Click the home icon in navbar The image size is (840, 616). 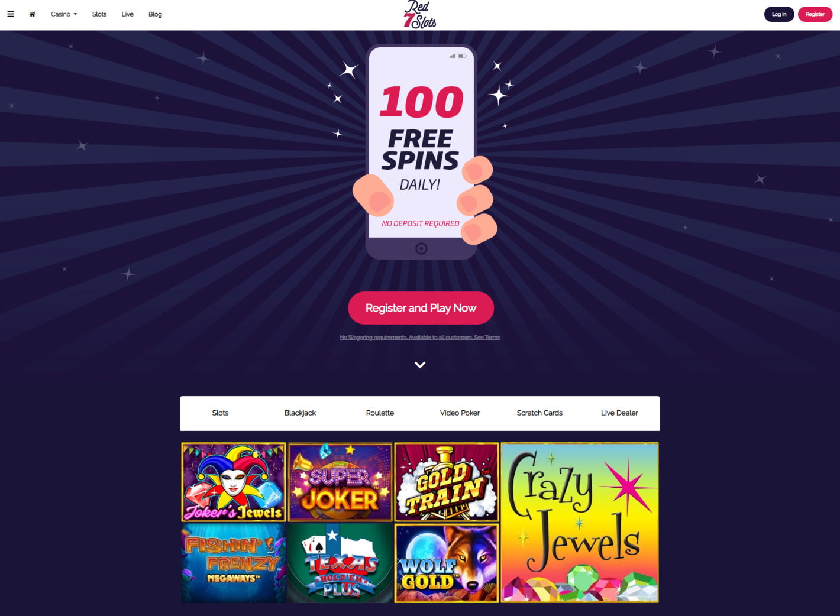[x=33, y=14]
